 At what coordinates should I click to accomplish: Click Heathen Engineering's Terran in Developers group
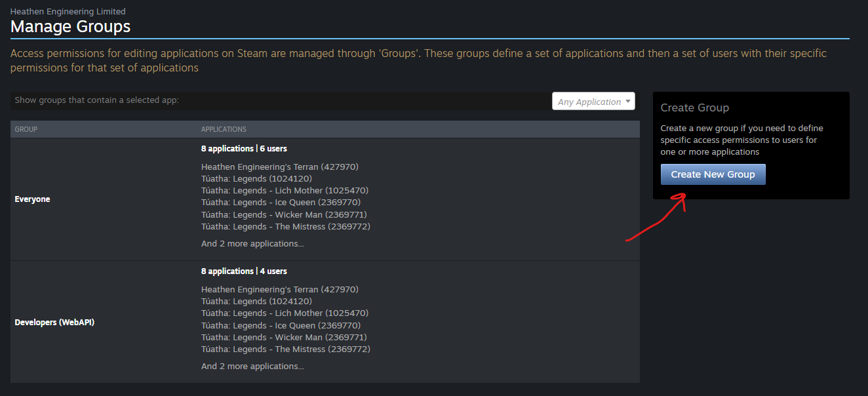279,289
